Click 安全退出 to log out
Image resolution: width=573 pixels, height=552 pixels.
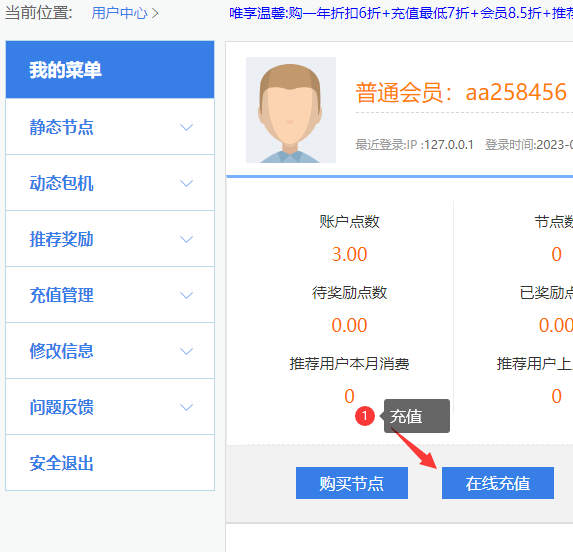(110, 462)
